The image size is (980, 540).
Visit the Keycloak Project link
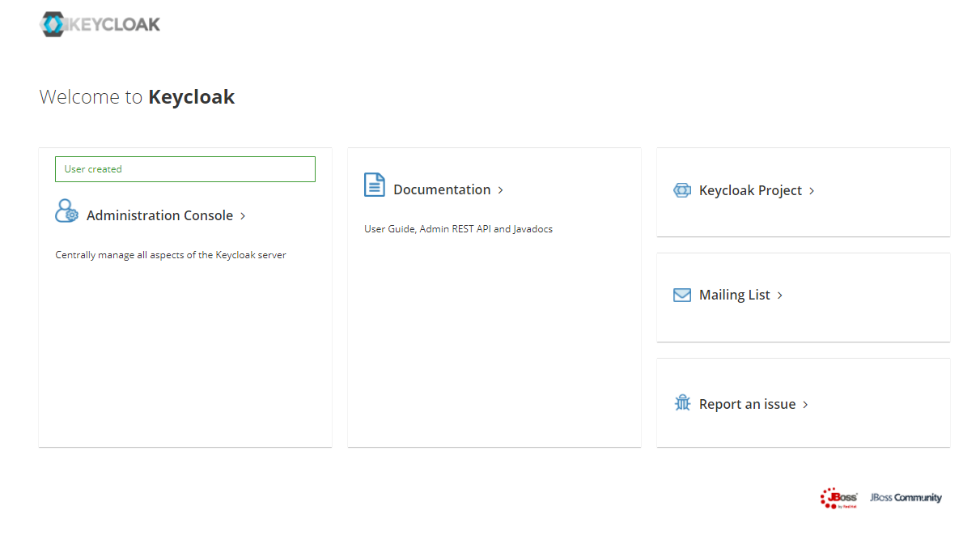tap(750, 190)
